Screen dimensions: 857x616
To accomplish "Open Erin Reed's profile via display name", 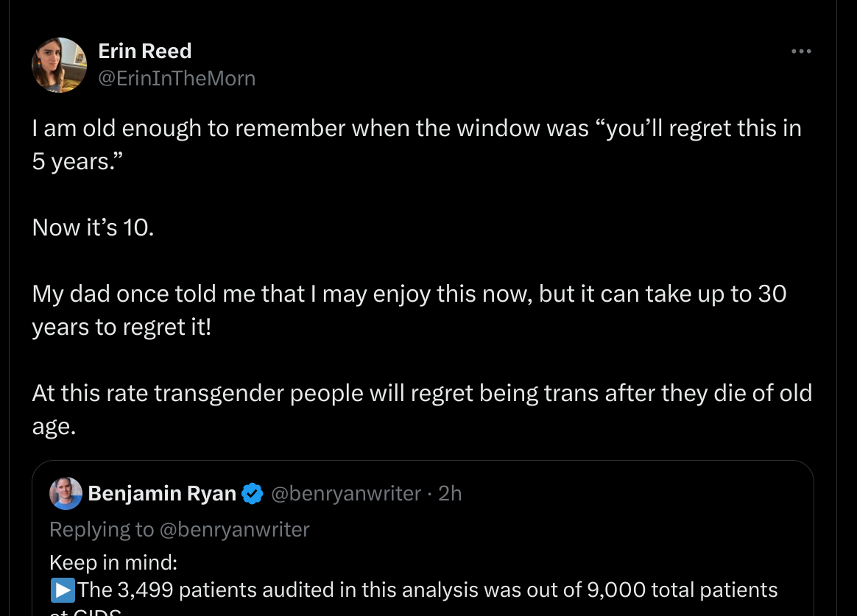I will [x=144, y=51].
